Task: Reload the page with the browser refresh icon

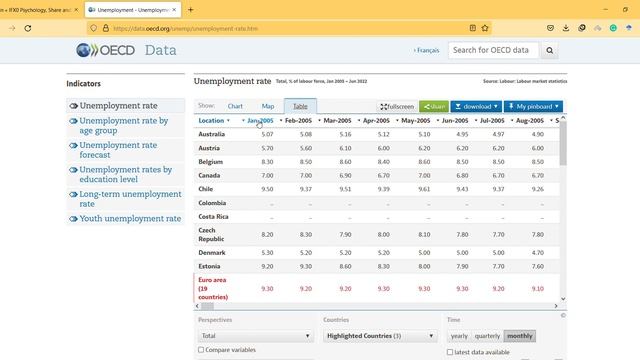Action: [x=28, y=28]
